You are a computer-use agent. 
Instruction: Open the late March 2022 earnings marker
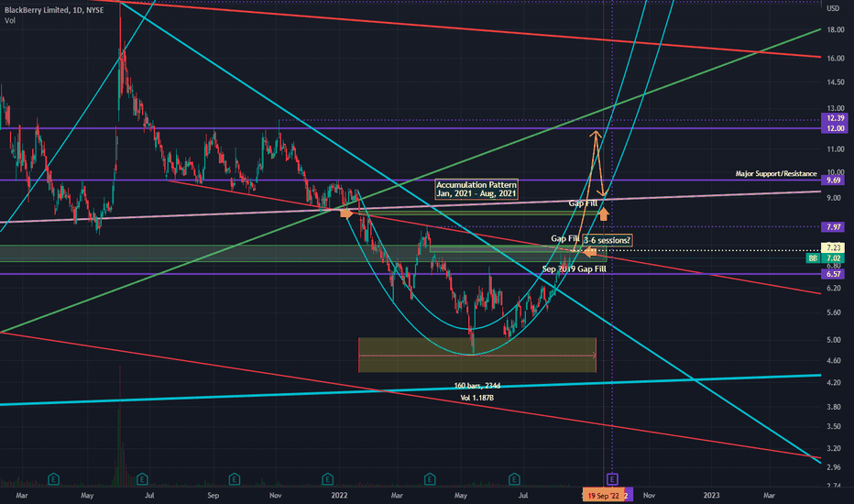(x=429, y=479)
